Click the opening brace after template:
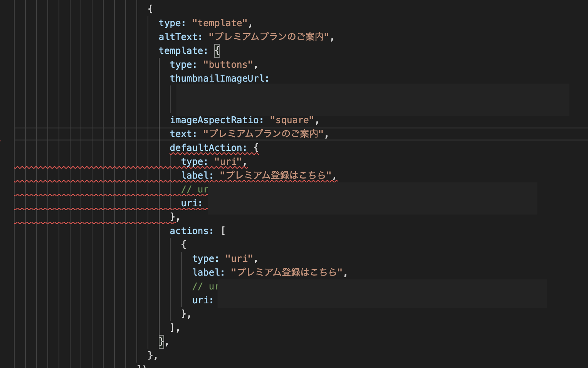 coord(216,50)
